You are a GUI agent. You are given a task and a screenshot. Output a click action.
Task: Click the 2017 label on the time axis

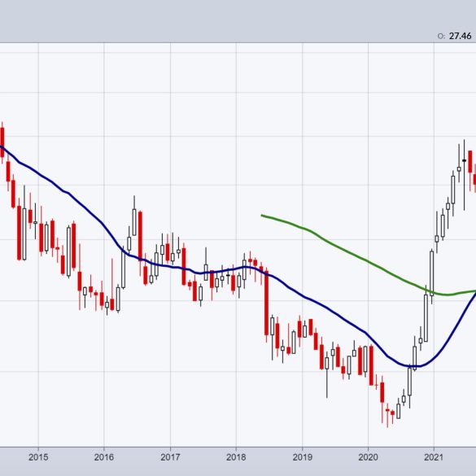tap(170, 457)
